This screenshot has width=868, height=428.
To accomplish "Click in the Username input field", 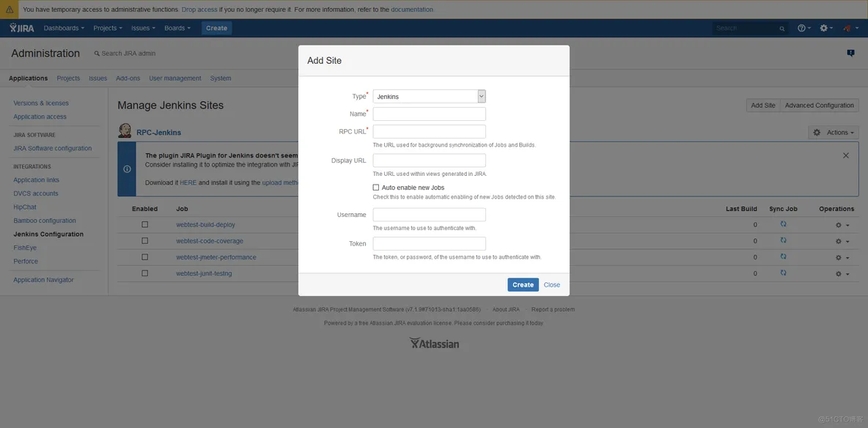I will pos(429,215).
